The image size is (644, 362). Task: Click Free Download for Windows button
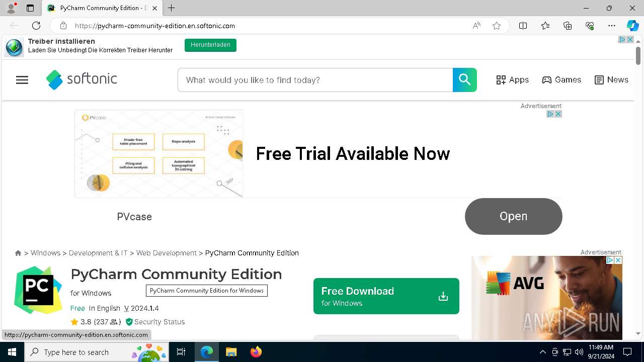pyautogui.click(x=386, y=296)
